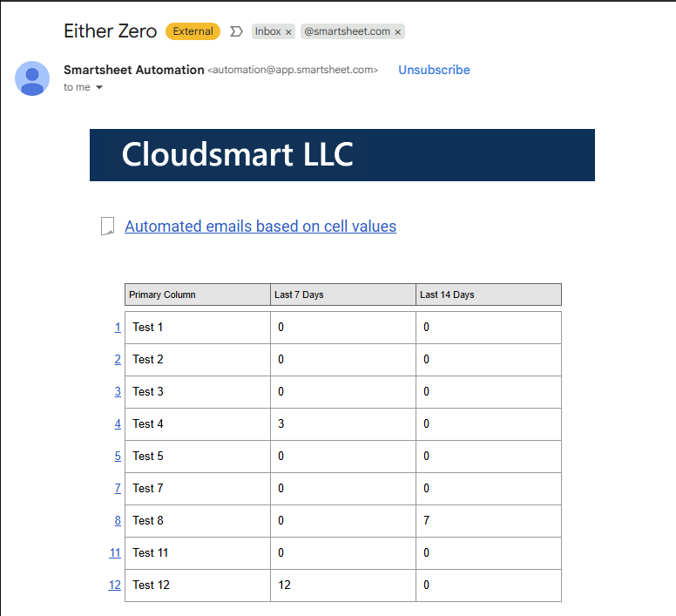
Task: Click the sender avatar icon
Action: pyautogui.click(x=32, y=78)
